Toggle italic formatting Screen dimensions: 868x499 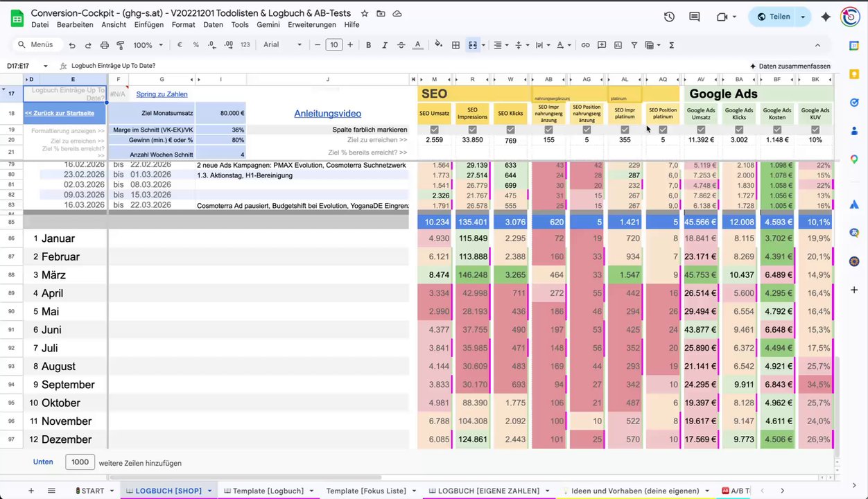click(385, 45)
